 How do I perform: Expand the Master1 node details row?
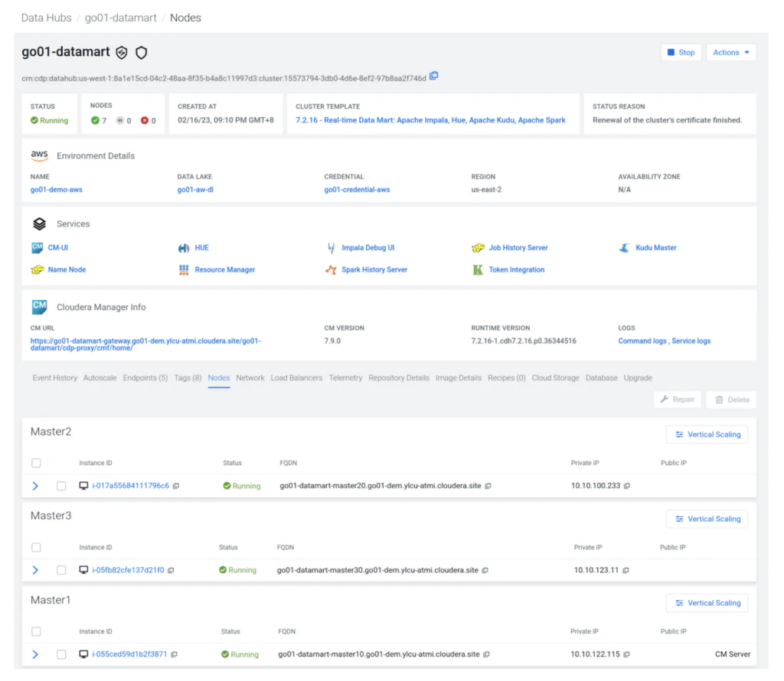tap(34, 654)
